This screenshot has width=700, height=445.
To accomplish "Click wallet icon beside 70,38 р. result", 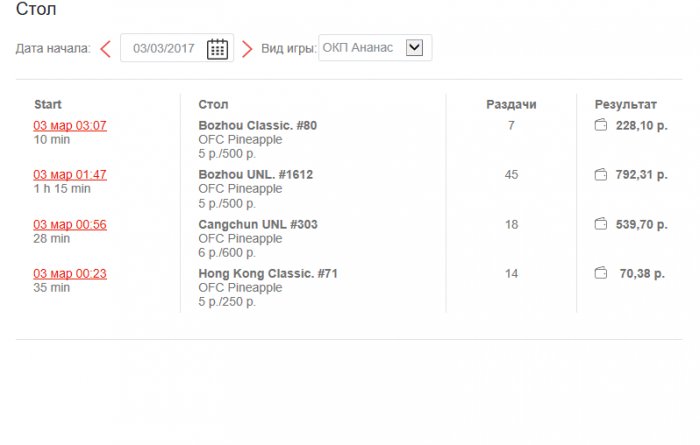I will point(601,273).
